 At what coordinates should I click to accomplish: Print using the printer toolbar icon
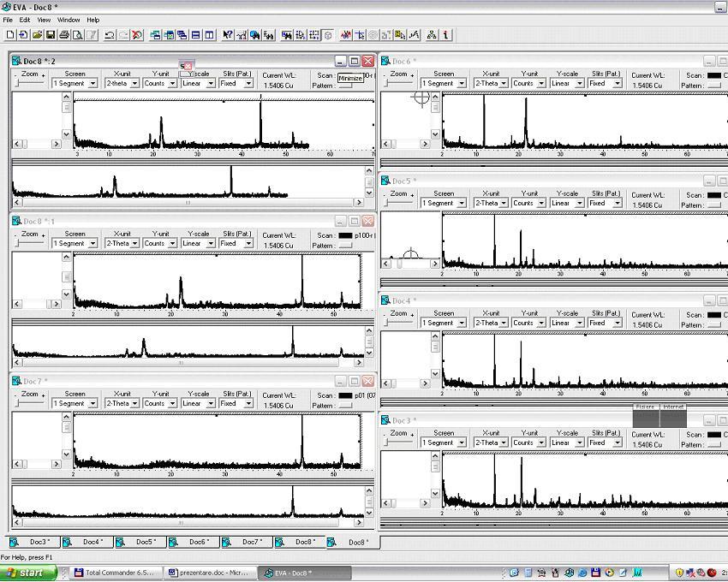(64, 35)
